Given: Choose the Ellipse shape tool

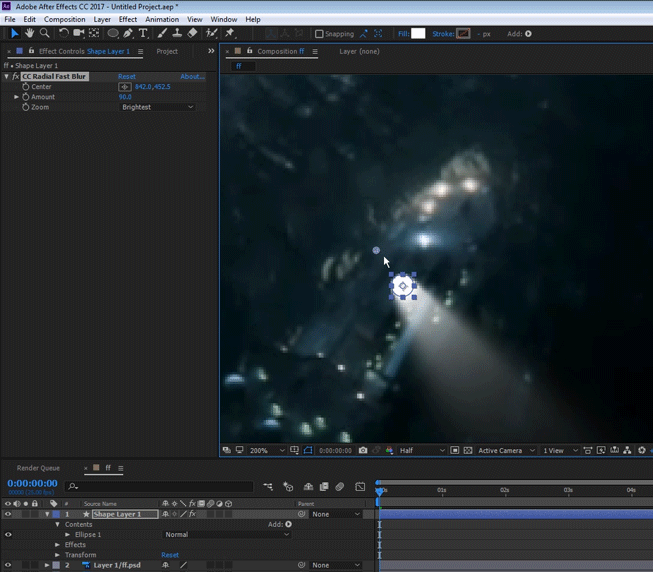Looking at the screenshot, I should click(x=112, y=33).
